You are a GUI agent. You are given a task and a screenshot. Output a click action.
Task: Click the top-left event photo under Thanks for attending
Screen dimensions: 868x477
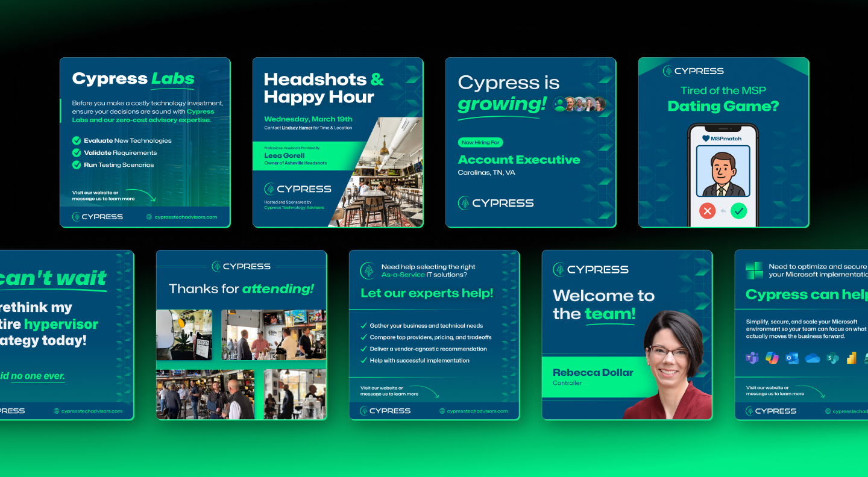(x=184, y=335)
